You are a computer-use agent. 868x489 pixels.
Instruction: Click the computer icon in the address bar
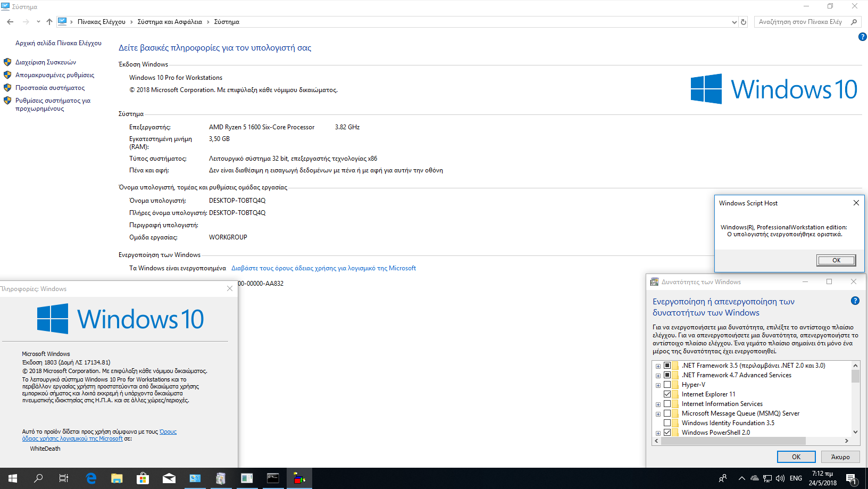tap(62, 22)
